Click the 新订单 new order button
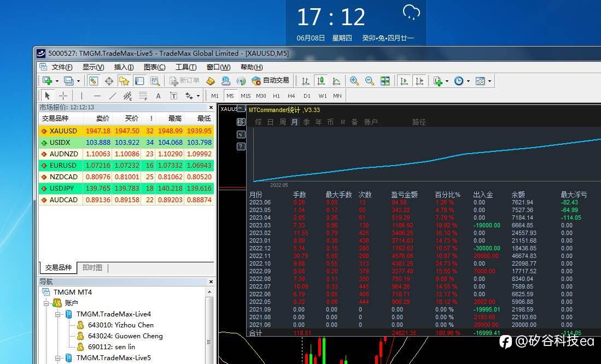This screenshot has height=364, width=601. point(184,81)
